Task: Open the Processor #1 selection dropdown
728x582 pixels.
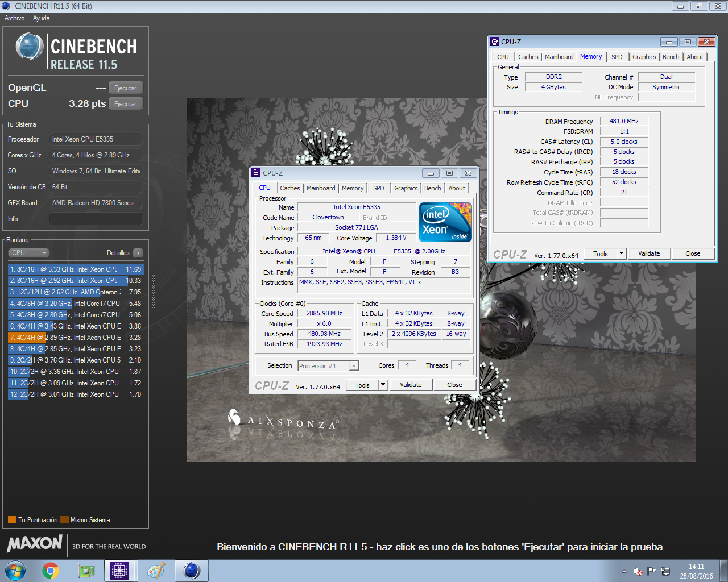Action: (x=328, y=366)
